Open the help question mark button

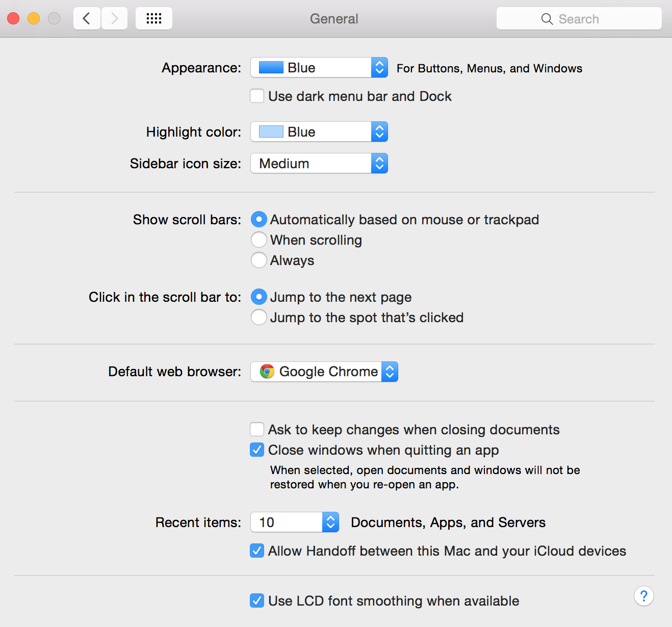[644, 596]
